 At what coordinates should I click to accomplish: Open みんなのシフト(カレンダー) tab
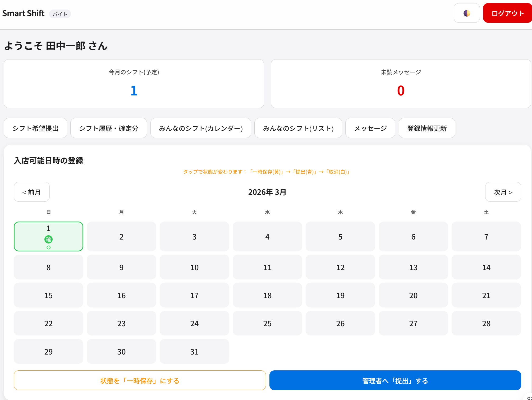[x=201, y=128]
